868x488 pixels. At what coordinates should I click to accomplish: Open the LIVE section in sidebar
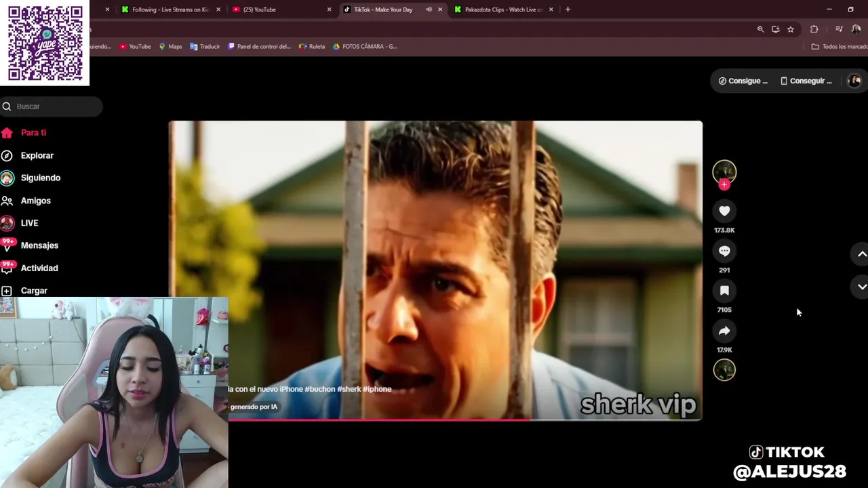click(20, 223)
